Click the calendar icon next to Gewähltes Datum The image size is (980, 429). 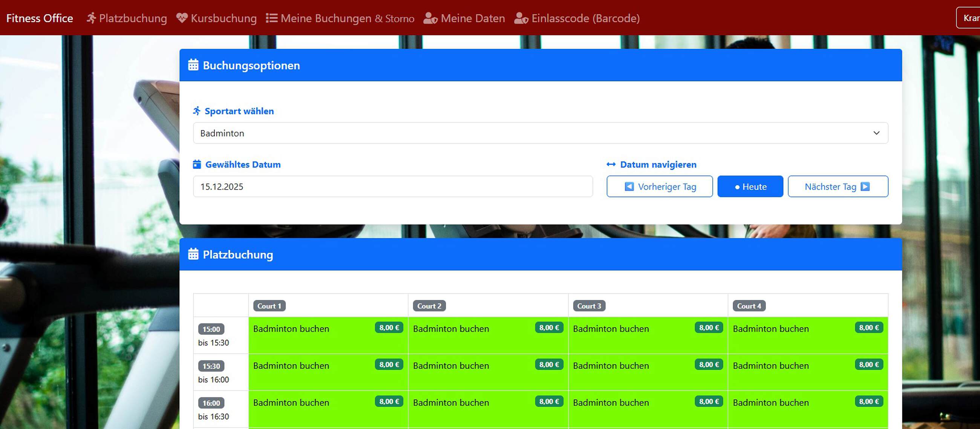point(197,164)
